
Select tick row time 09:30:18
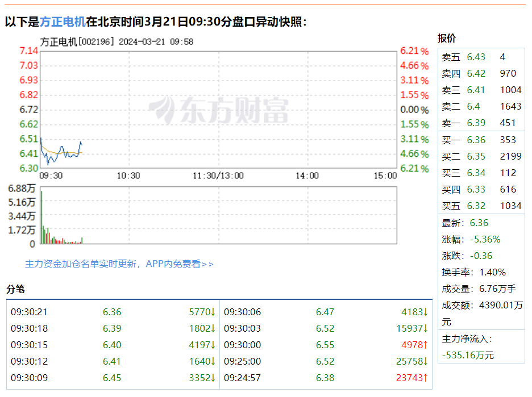[x=29, y=328]
